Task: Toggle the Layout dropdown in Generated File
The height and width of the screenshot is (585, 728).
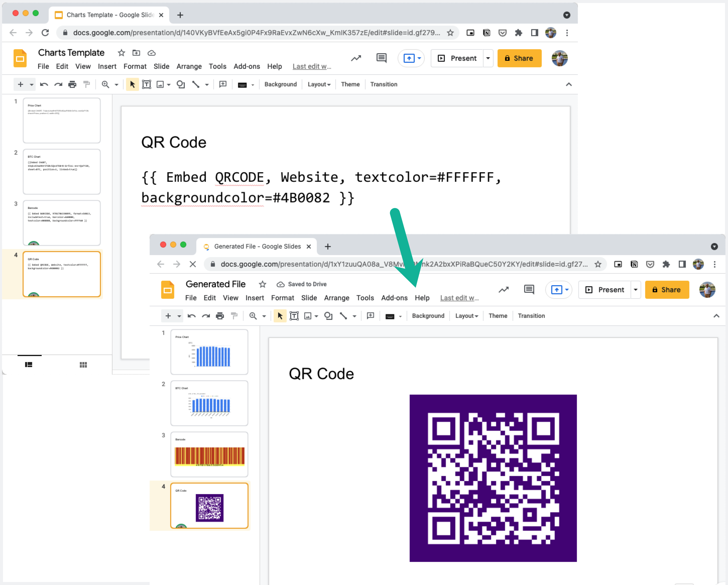Action: 467,316
